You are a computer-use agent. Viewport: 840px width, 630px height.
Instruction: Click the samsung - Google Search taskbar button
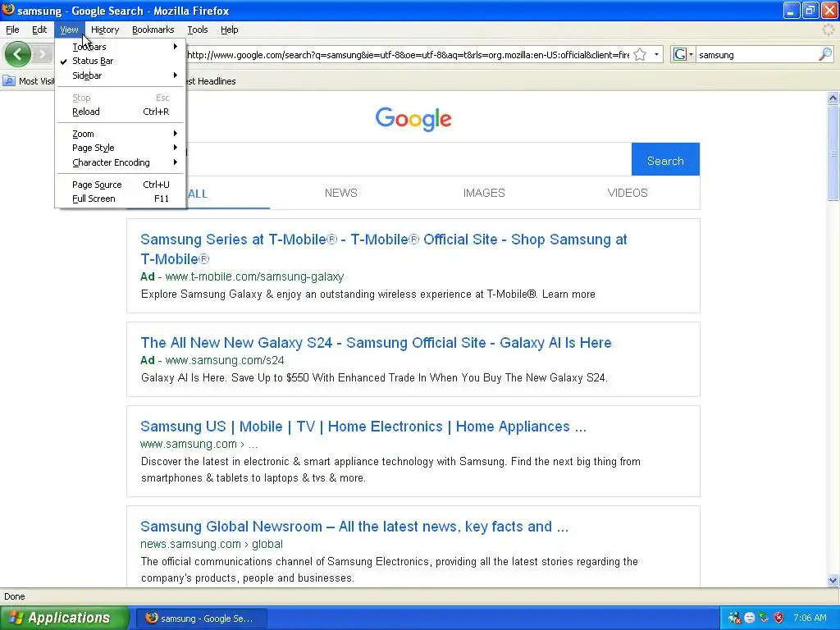(x=202, y=619)
